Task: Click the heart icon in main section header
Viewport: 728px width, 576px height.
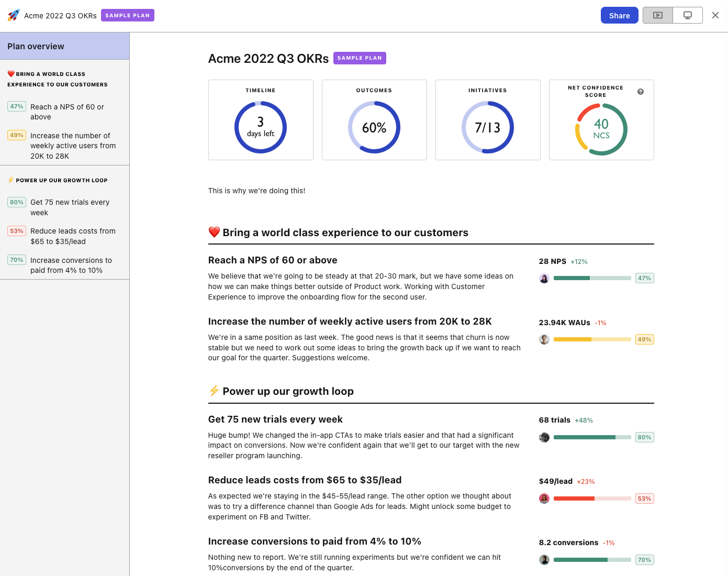Action: click(214, 232)
